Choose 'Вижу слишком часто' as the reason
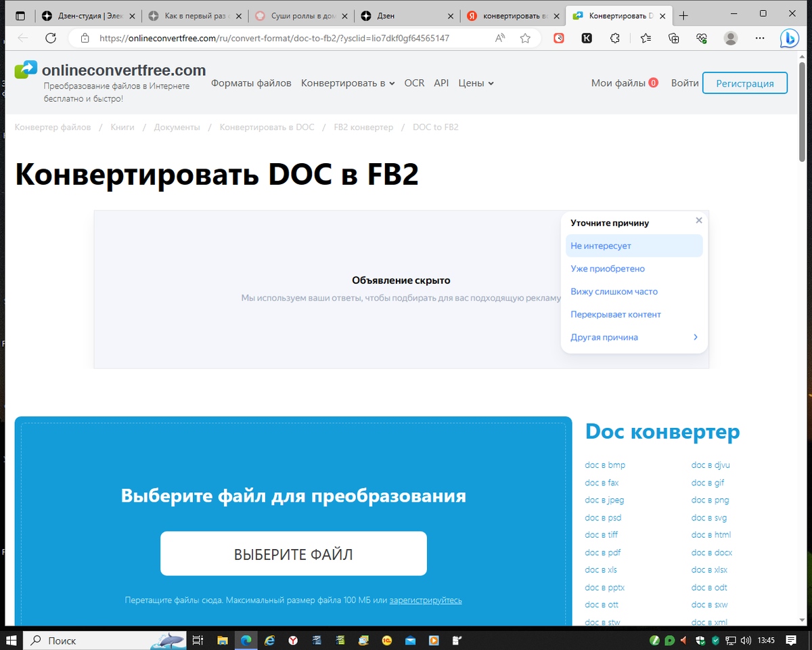Viewport: 812px width, 650px height. coord(614,291)
